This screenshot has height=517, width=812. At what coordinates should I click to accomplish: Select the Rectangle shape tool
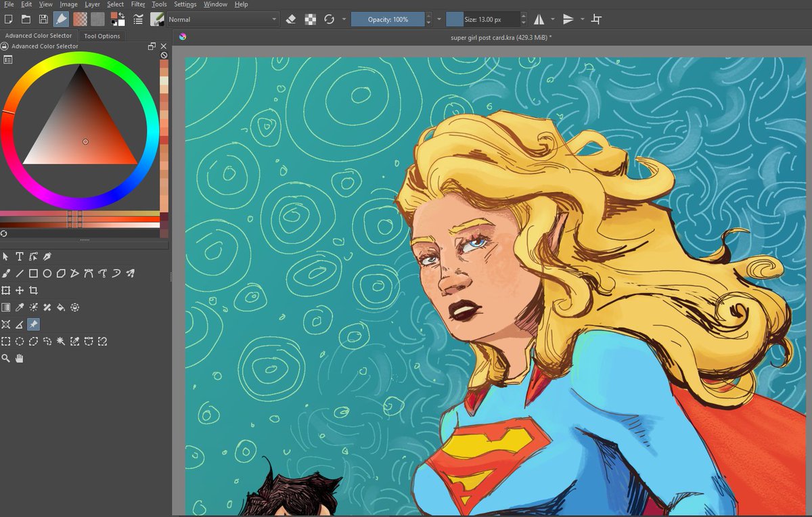coord(33,273)
